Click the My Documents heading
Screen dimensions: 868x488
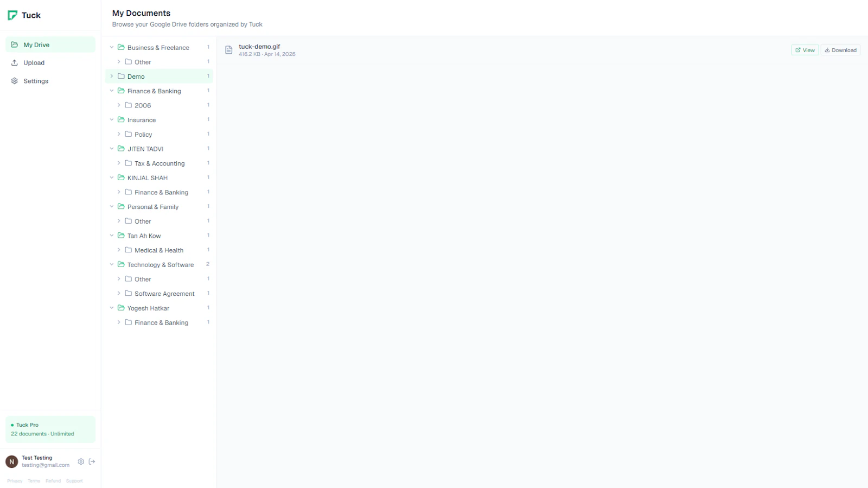141,13
